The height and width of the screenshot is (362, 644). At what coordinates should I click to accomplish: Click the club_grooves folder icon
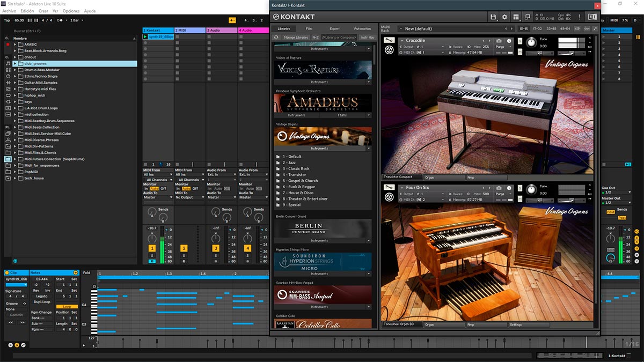(x=20, y=63)
